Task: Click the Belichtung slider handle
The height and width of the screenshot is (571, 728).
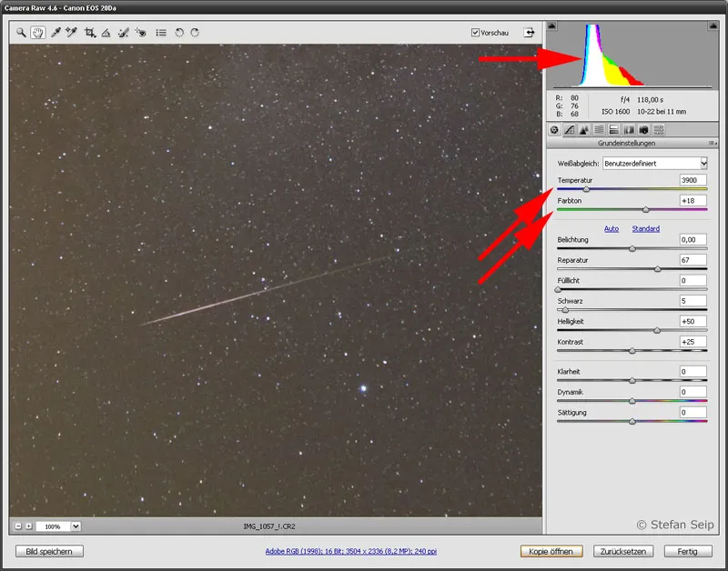Action: [632, 248]
